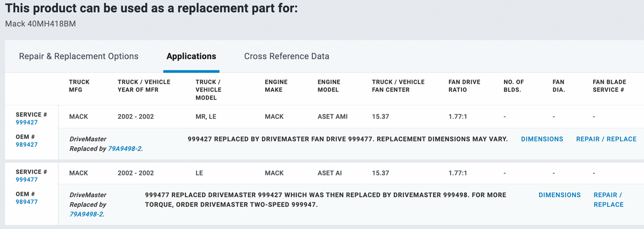
Task: View DIMENSIONS for service 999477 row
Action: click(x=559, y=195)
